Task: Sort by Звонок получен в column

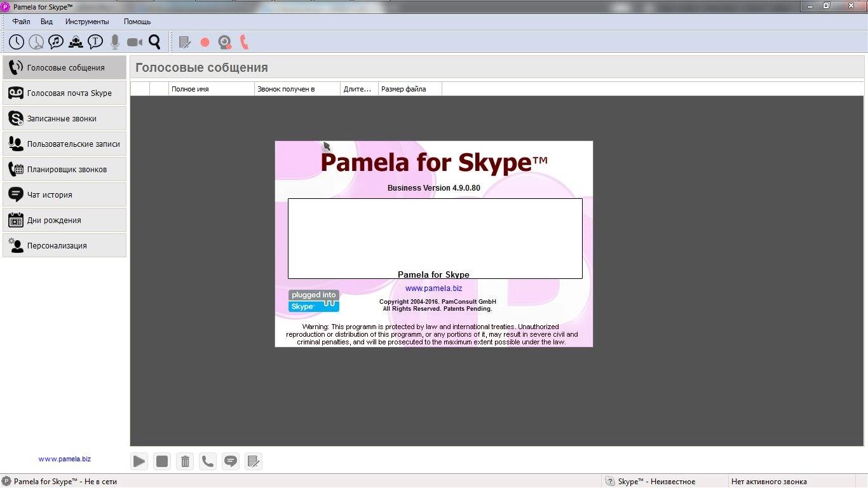Action: (297, 89)
